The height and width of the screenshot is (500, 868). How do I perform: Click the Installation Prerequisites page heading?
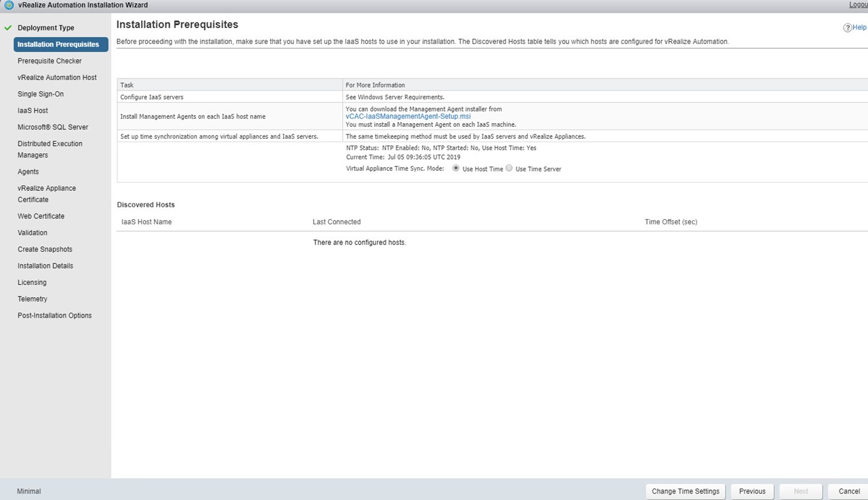pyautogui.click(x=177, y=24)
